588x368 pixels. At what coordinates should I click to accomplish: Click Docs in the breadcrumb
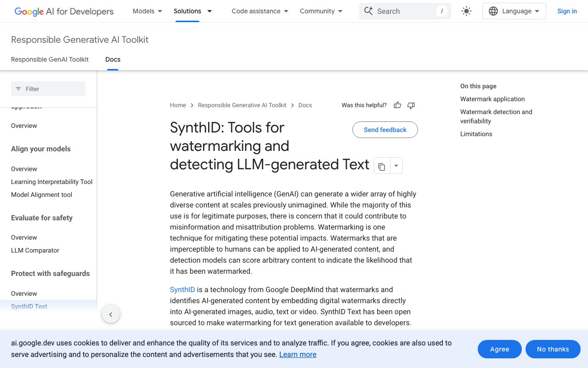[x=305, y=105]
